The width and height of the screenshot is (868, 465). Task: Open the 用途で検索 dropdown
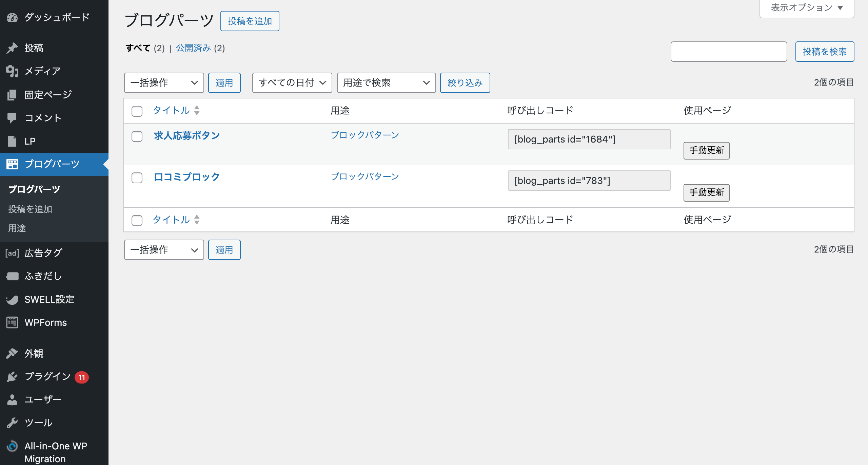tap(386, 83)
